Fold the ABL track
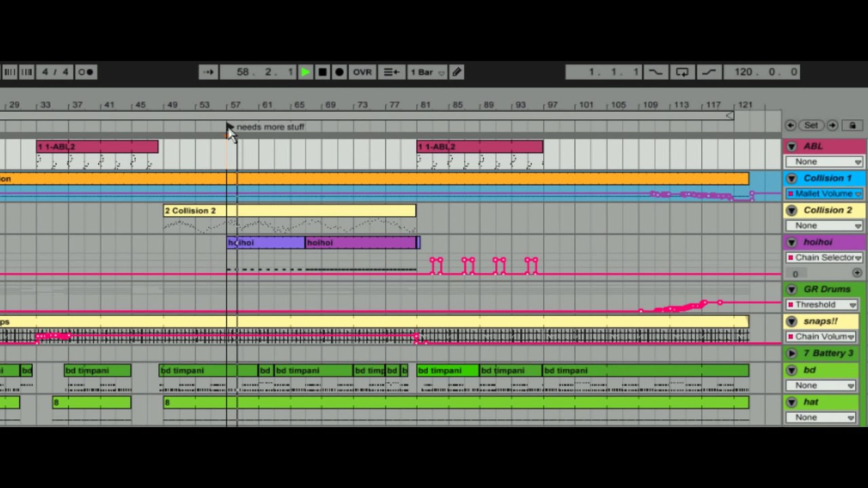Image resolution: width=868 pixels, height=488 pixels. pos(791,146)
